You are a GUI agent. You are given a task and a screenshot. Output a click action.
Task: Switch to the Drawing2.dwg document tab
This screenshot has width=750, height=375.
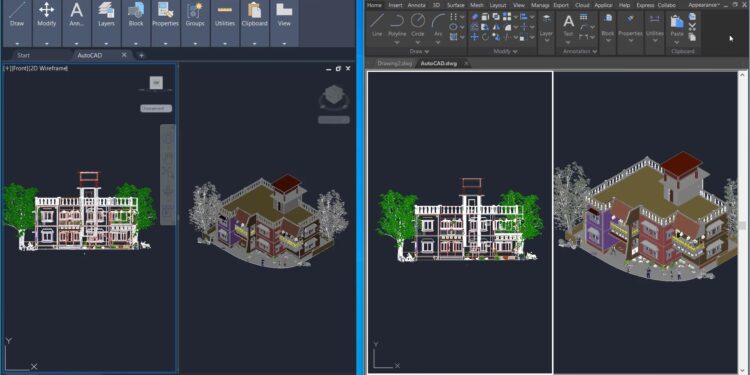tap(394, 63)
